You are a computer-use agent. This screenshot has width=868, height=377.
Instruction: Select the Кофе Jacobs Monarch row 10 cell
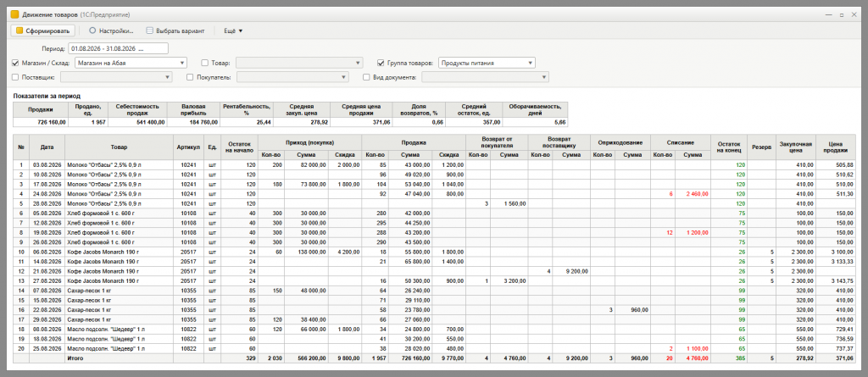119,252
